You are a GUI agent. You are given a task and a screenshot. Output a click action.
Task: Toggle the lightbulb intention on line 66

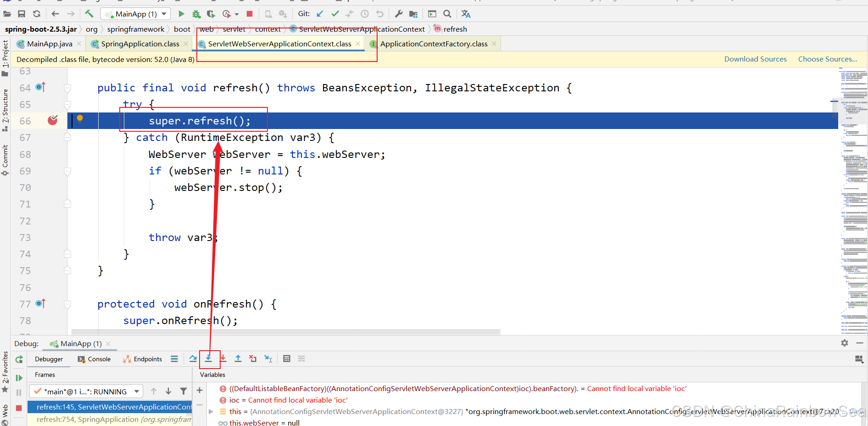click(x=80, y=119)
